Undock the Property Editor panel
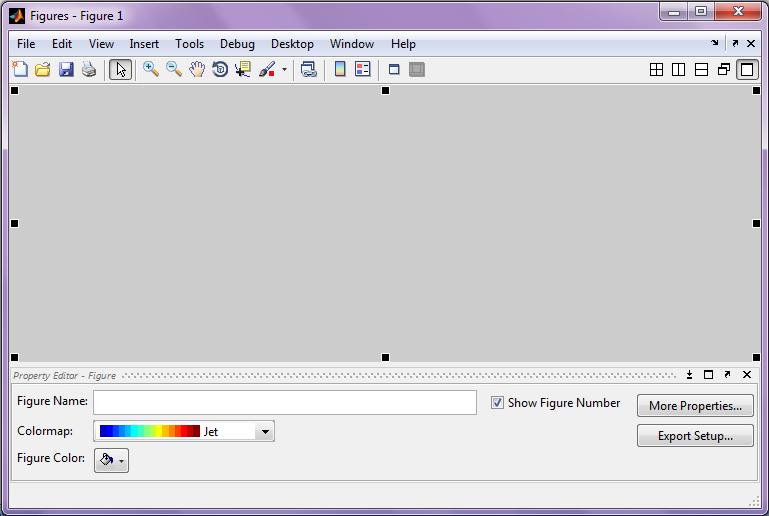This screenshot has width=769, height=516. click(x=727, y=375)
